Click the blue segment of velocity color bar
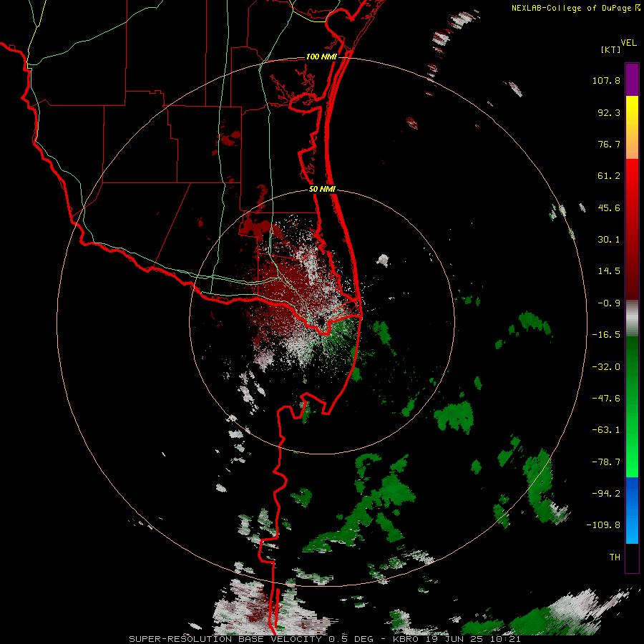The image size is (644, 644). click(632, 510)
